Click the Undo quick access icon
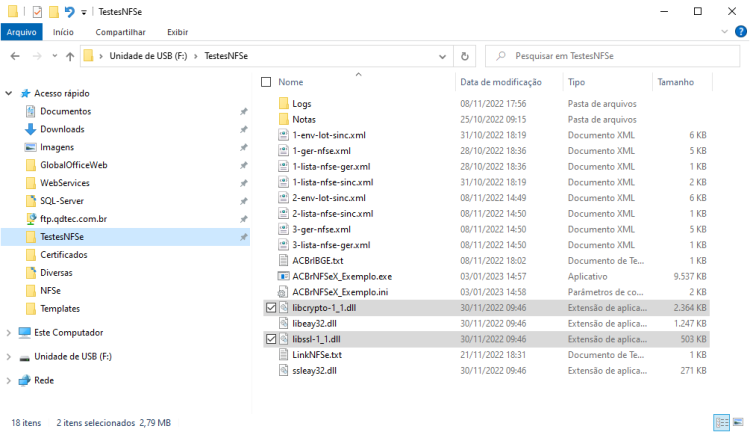This screenshot has width=750, height=432. tap(70, 11)
